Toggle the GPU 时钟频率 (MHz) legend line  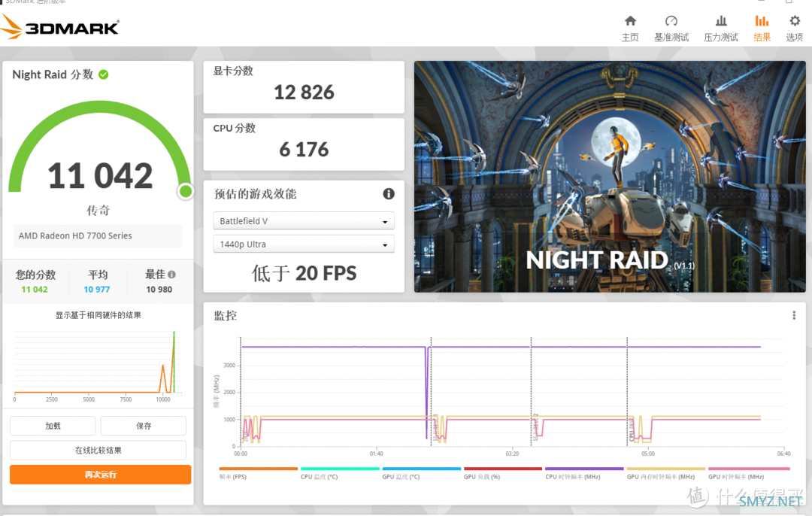749,474
